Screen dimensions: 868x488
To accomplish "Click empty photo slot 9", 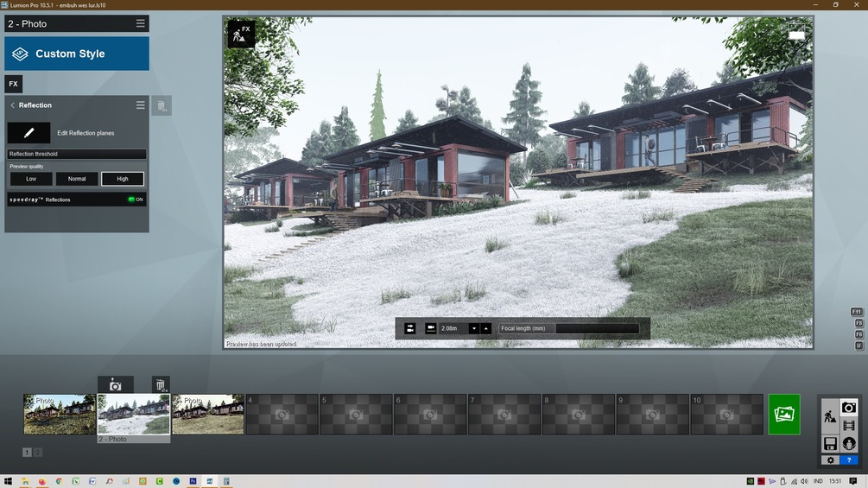I will click(x=653, y=414).
